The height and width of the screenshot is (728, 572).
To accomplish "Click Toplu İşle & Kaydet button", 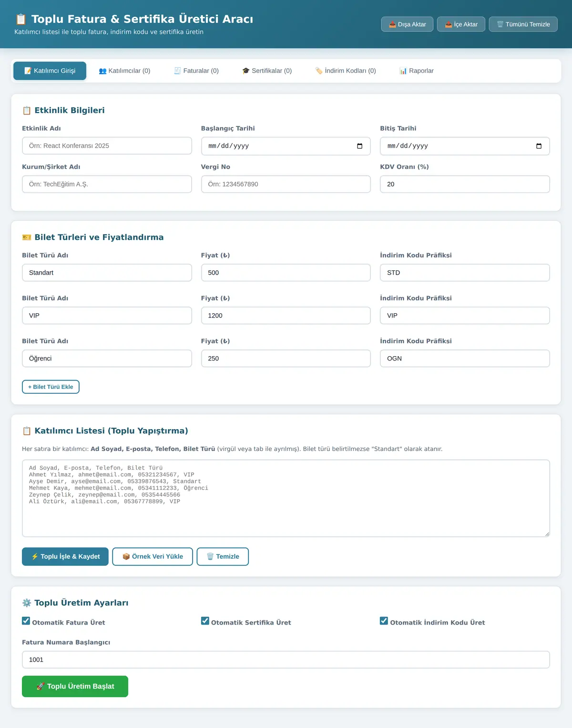I will pos(65,556).
